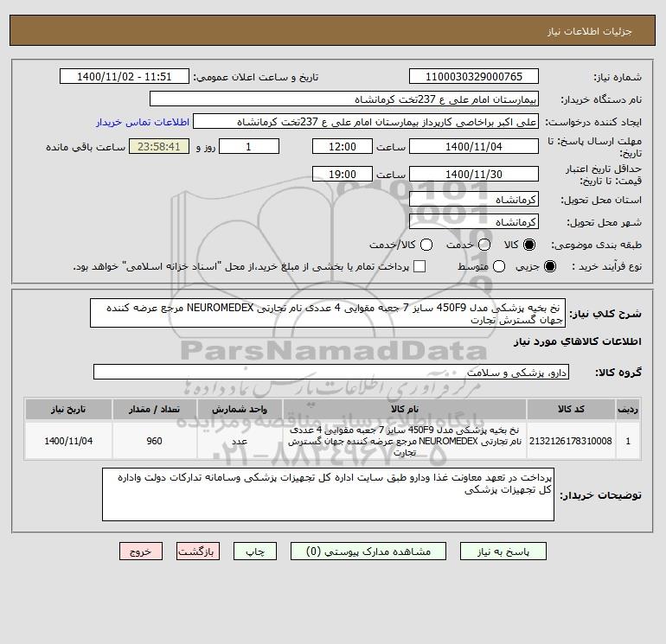Viewport: 666px width, 644px height.
Task: Click the row number 1 cell
Action: pos(628,441)
